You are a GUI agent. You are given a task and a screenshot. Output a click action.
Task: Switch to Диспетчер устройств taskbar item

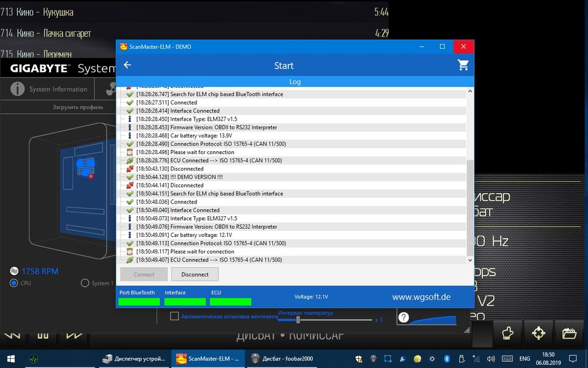pos(134,359)
